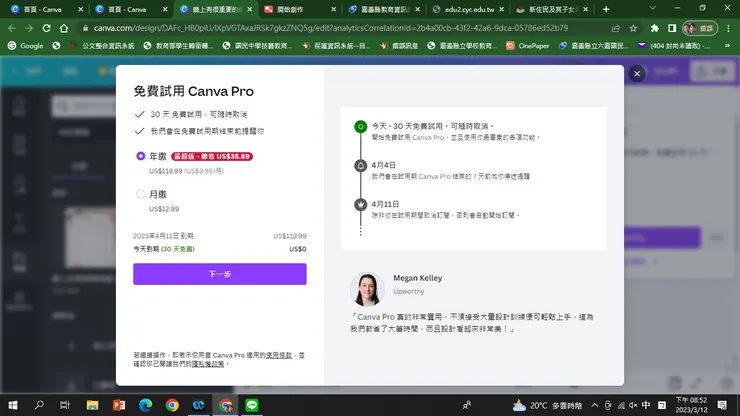Open the weather widget showing 20°C
This screenshot has width=740, height=416.
tap(547, 405)
